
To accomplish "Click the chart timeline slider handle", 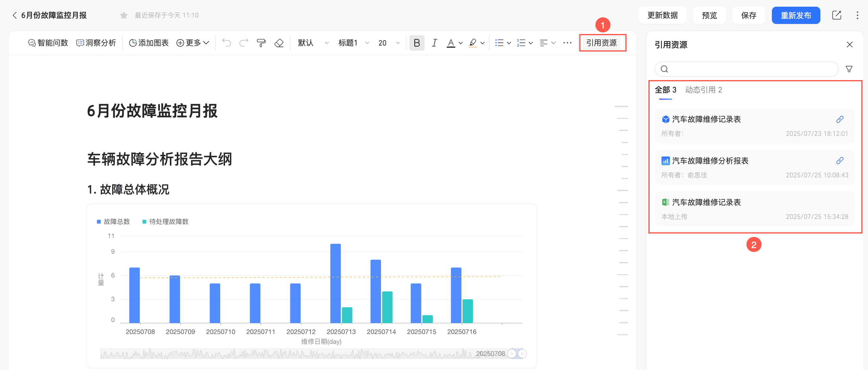I will point(512,354).
